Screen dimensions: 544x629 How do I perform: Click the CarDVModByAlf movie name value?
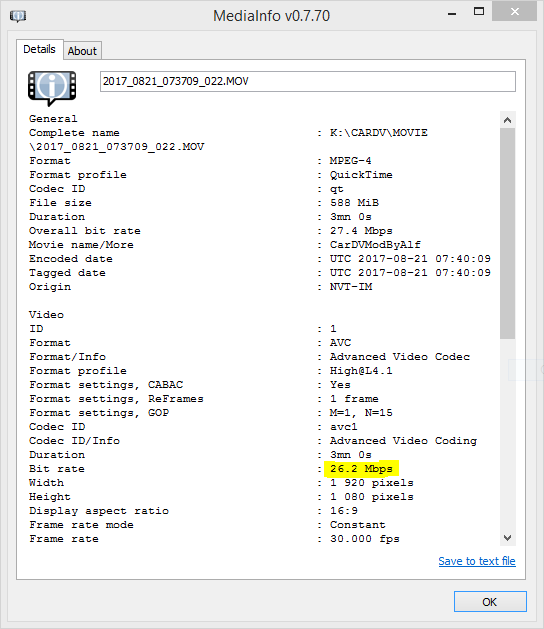click(x=375, y=245)
